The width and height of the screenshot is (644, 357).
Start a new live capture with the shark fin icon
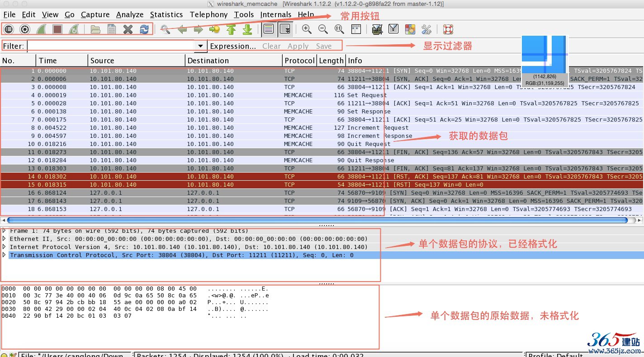tap(41, 29)
